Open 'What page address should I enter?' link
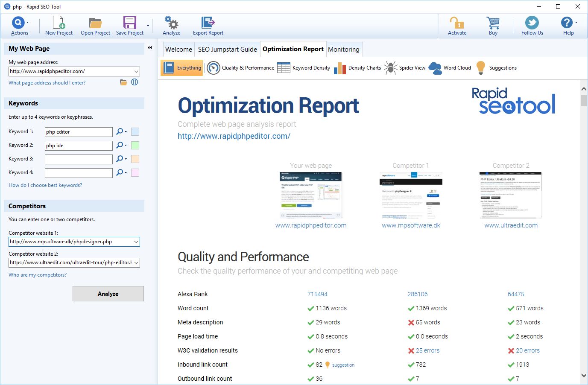This screenshot has height=385, width=588. click(47, 83)
